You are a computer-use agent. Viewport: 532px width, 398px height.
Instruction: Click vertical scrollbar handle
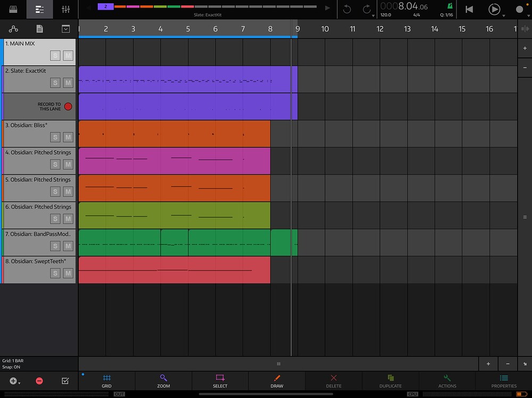pos(525,217)
